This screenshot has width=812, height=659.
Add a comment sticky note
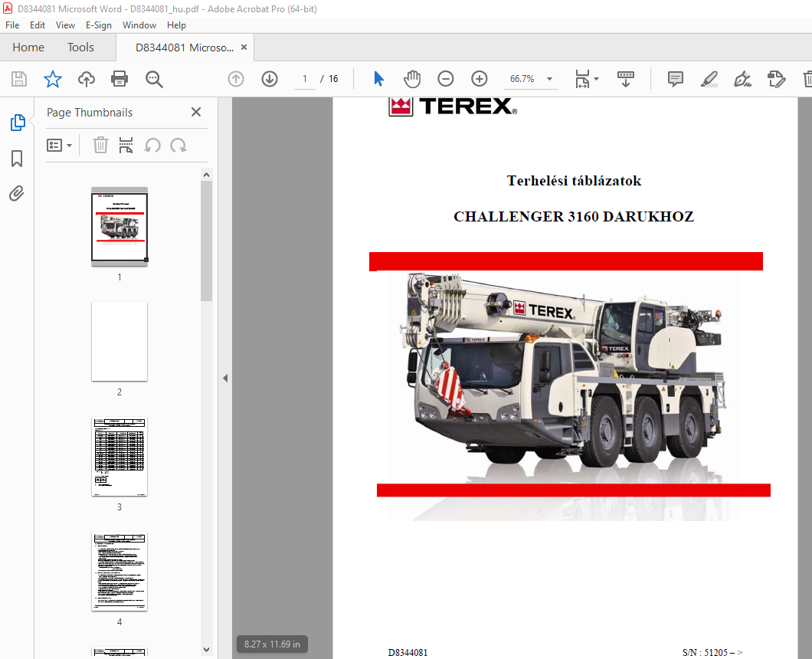(676, 79)
